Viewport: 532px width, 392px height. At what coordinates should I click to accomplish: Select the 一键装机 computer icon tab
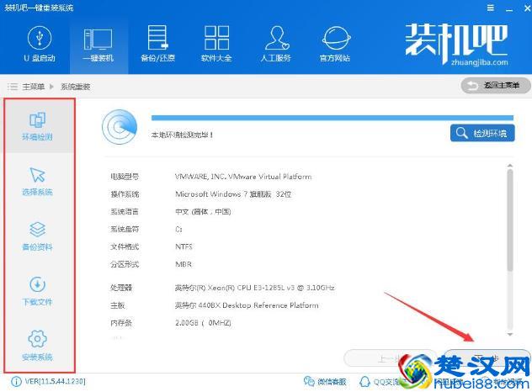pos(98,44)
